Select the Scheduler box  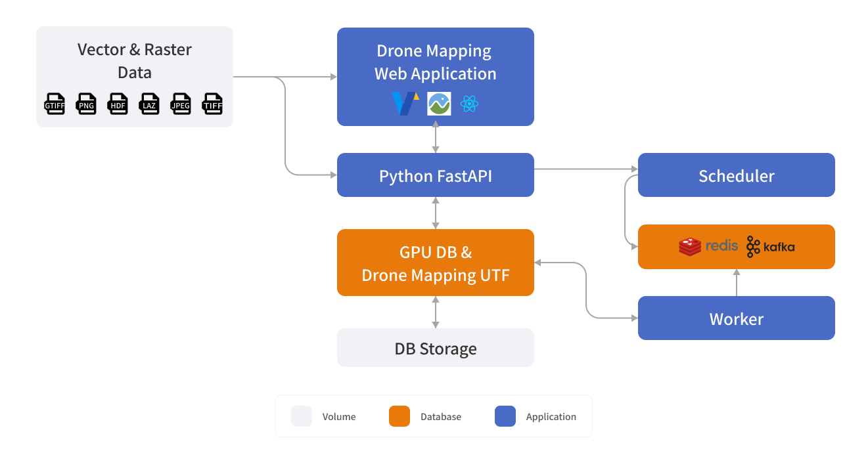tap(737, 175)
